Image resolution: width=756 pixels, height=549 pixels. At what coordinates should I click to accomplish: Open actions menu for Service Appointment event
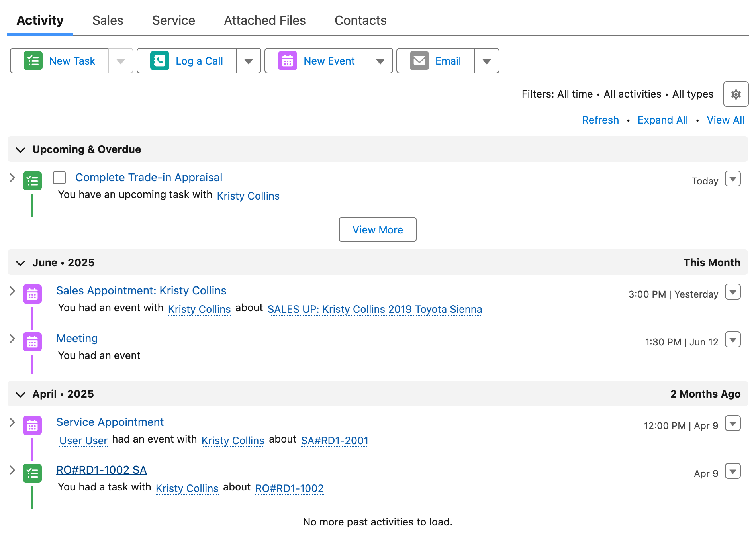click(732, 424)
